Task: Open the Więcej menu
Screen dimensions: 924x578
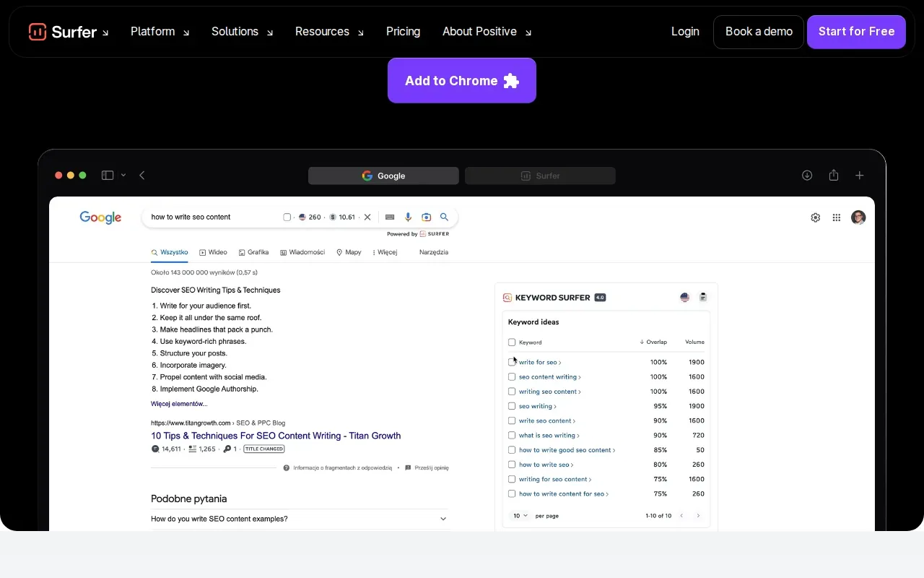Action: pyautogui.click(x=385, y=252)
